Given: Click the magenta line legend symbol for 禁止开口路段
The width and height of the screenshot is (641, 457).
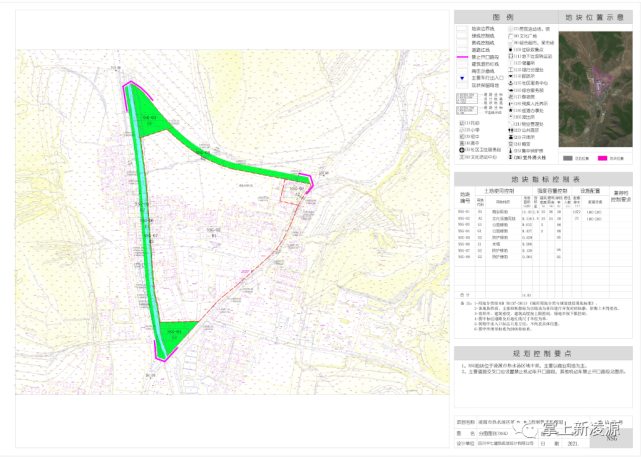Looking at the screenshot, I should pyautogui.click(x=462, y=57).
